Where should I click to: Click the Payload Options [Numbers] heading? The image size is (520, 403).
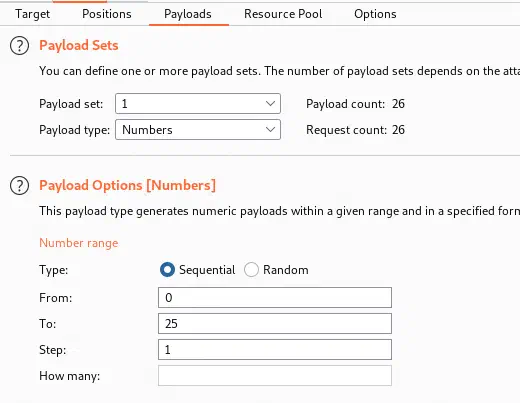(128, 185)
